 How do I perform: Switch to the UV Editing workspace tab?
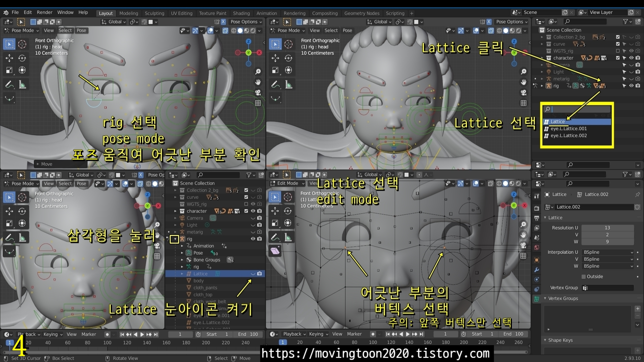pyautogui.click(x=181, y=13)
